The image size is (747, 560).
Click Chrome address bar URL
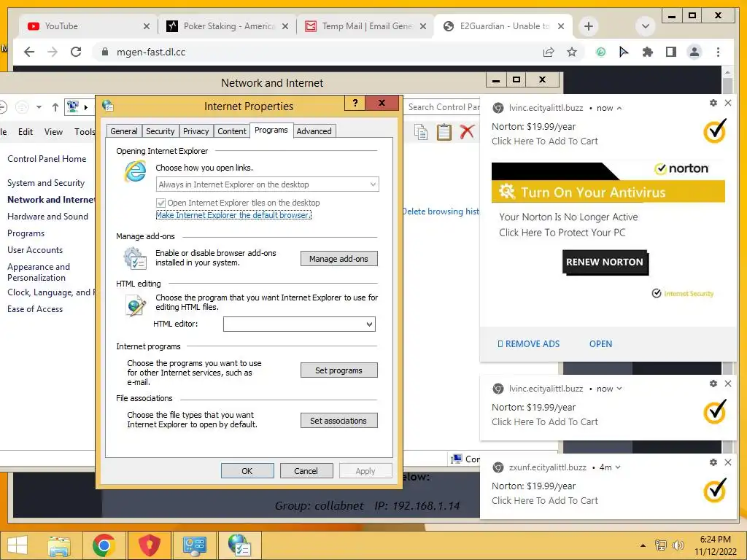tap(151, 52)
